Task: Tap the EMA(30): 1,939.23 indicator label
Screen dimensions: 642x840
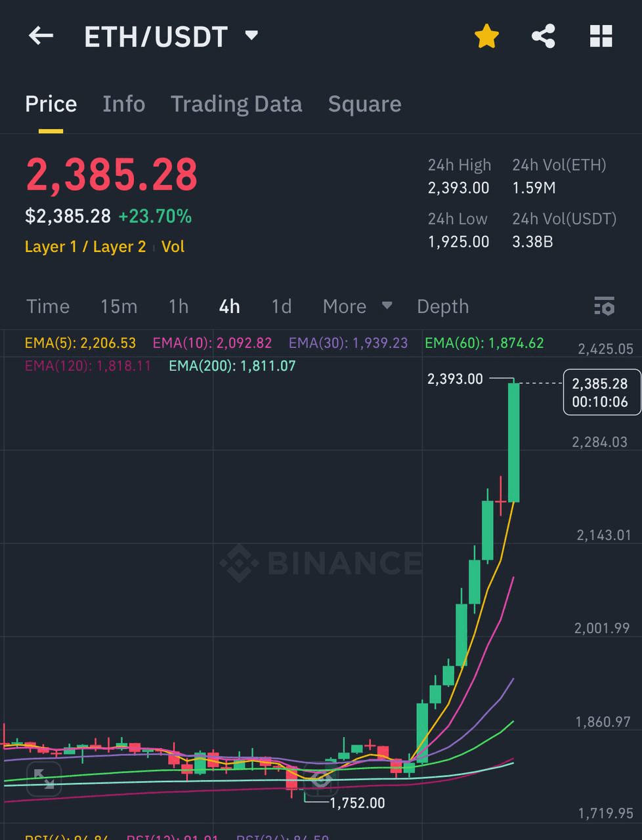Action: pyautogui.click(x=348, y=343)
